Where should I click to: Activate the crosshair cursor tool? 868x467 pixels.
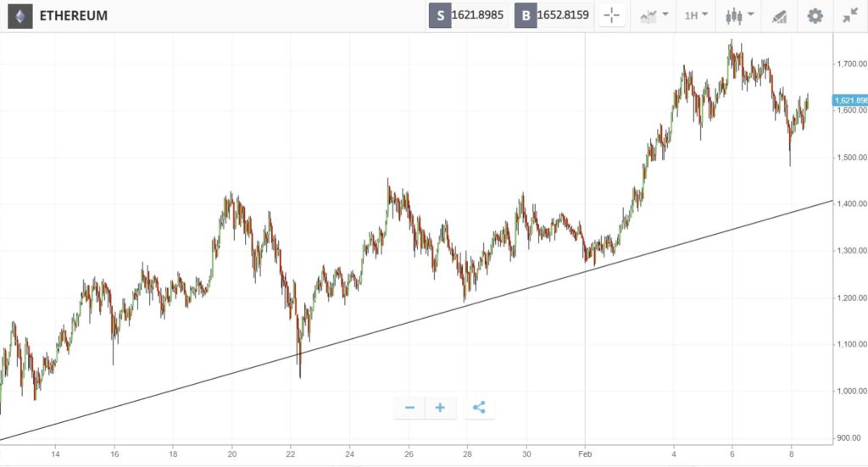[x=612, y=15]
